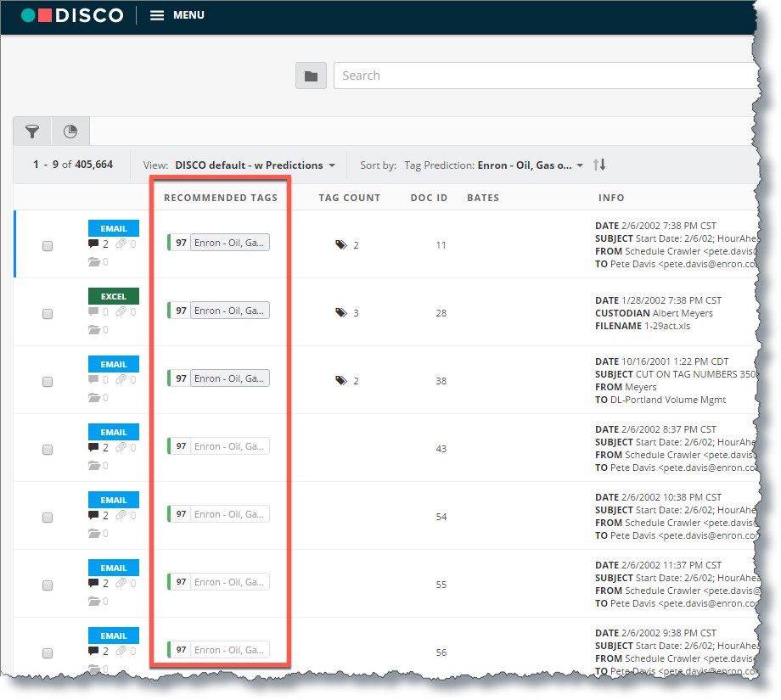Select checkbox for document 55
Viewport: 781px width, 700px height.
tap(48, 585)
